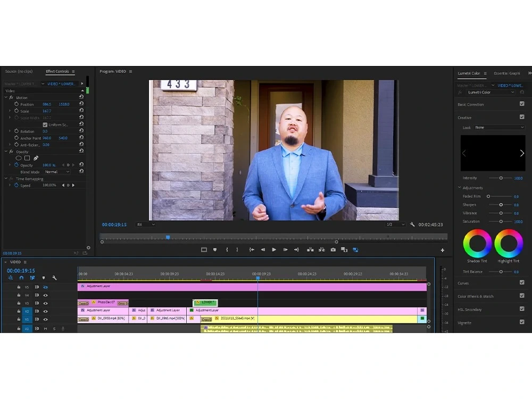
Task: Collapse the Opacity effect group
Action: 6,151
